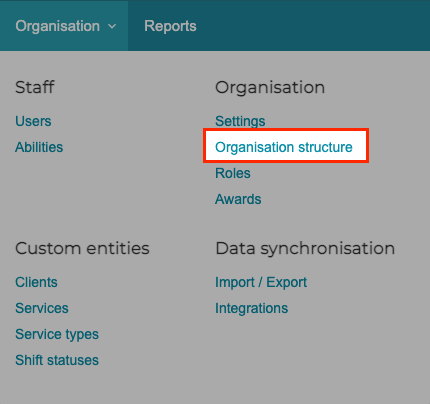Open the Awards link
The width and height of the screenshot is (430, 404).
point(238,199)
